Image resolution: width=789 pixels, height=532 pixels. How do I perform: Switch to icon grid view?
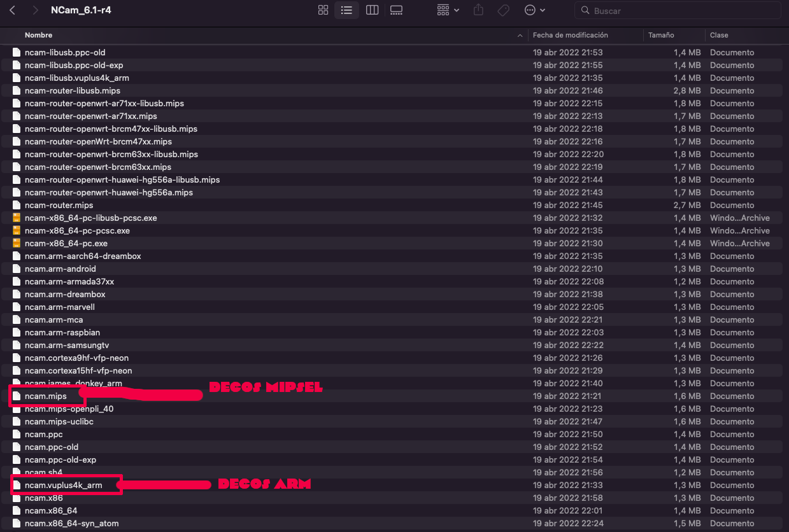(323, 10)
